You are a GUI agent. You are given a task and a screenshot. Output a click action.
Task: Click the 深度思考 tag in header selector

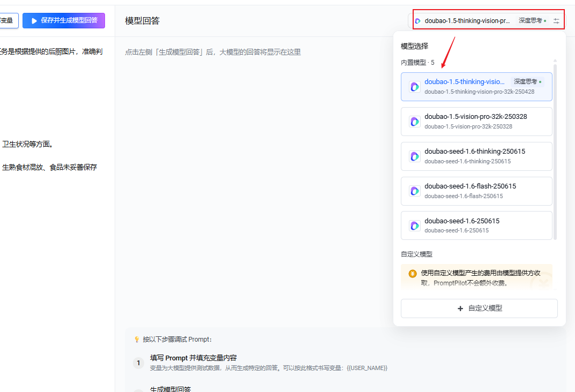(x=532, y=20)
